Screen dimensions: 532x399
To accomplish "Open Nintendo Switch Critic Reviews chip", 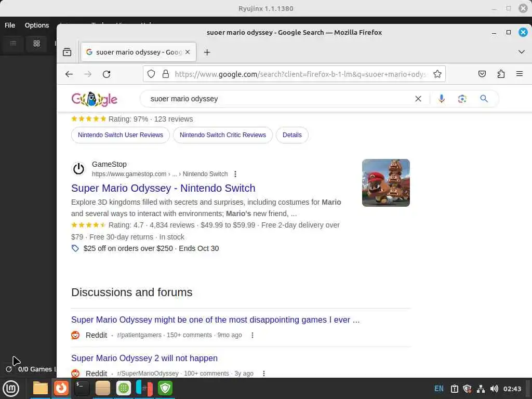I will 223,135.
